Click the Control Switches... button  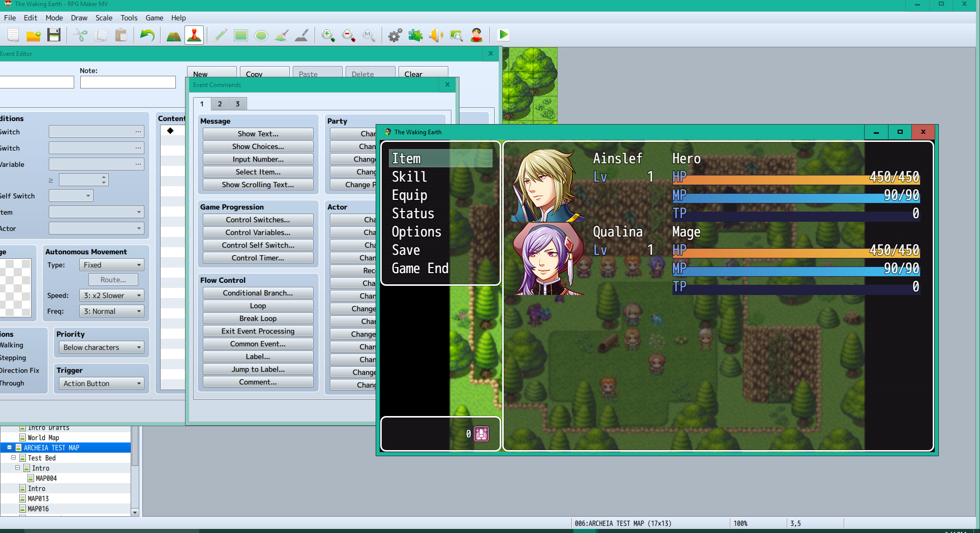click(258, 220)
